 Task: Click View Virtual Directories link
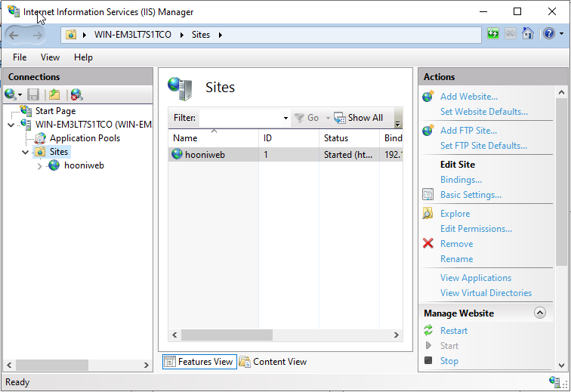[x=486, y=293]
